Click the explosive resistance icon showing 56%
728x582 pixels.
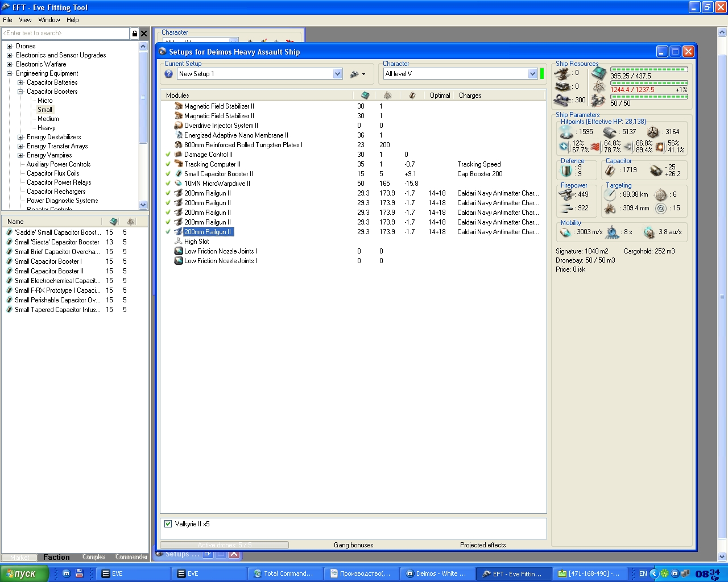click(660, 147)
